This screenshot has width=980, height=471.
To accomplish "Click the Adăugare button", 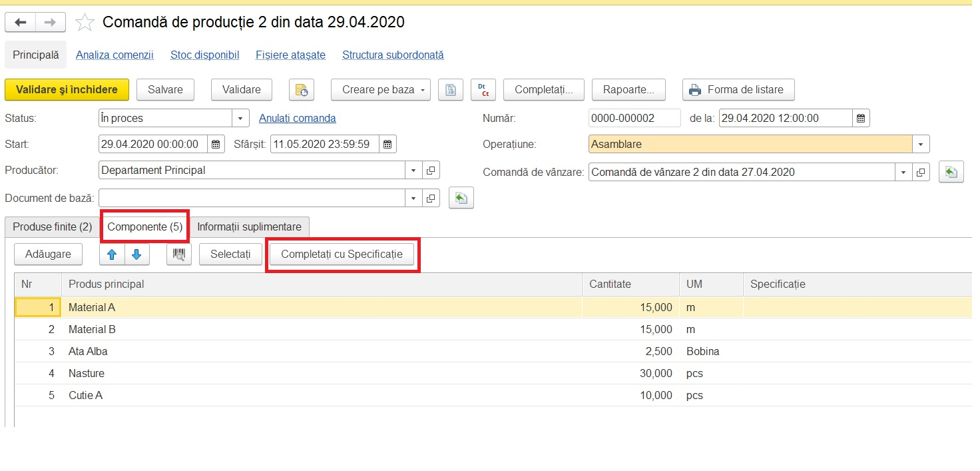I will (48, 254).
